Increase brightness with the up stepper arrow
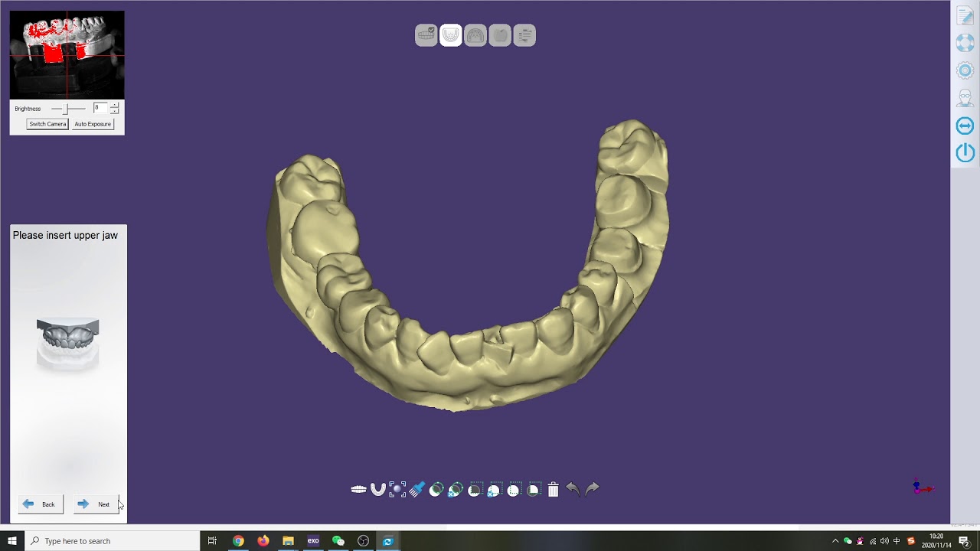Image resolution: width=980 pixels, height=551 pixels. coord(115,106)
